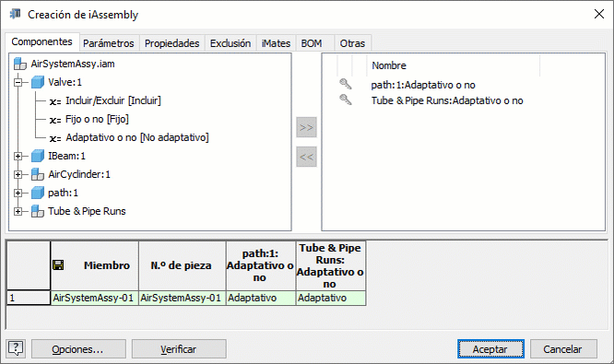Click the AirCyclinder:1 assembly icon
This screenshot has width=614, height=364.
pos(38,174)
